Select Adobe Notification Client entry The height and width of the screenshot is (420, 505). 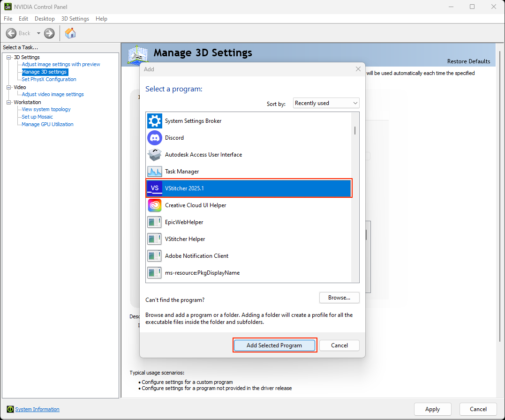(x=249, y=256)
